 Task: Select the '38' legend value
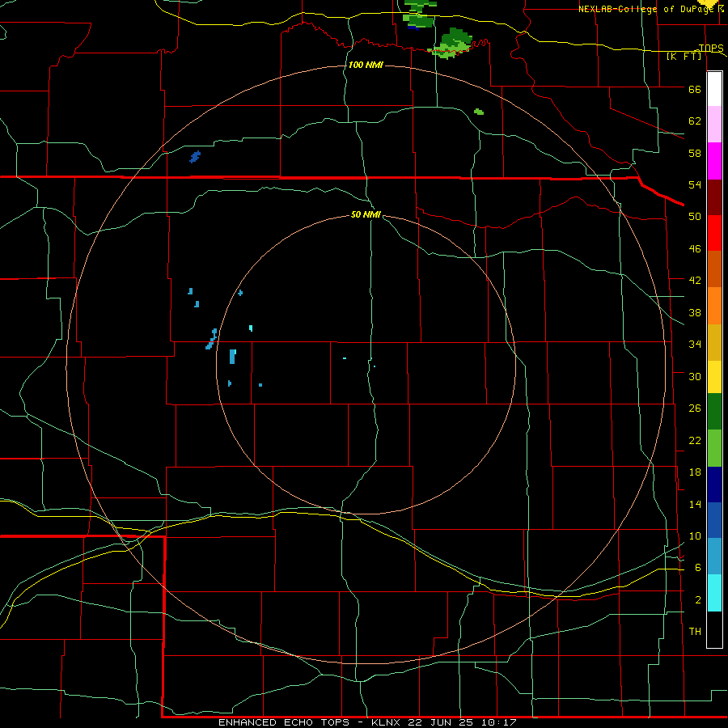(x=695, y=313)
